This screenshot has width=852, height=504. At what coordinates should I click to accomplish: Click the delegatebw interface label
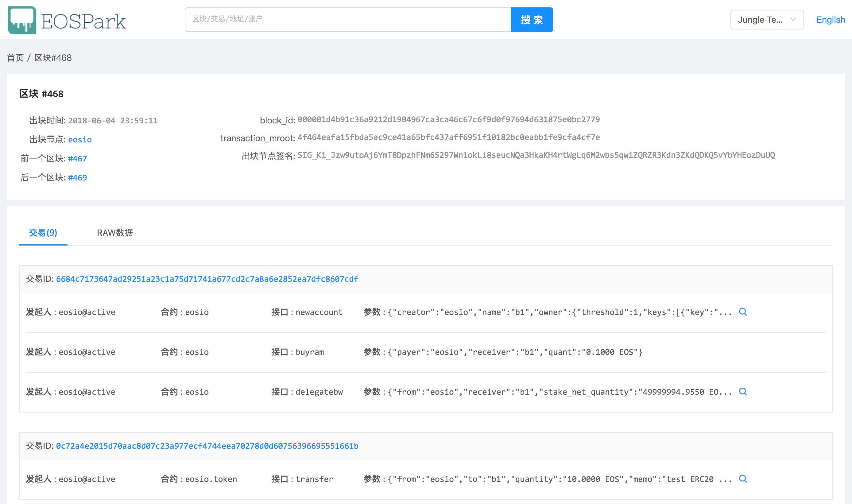pyautogui.click(x=319, y=392)
